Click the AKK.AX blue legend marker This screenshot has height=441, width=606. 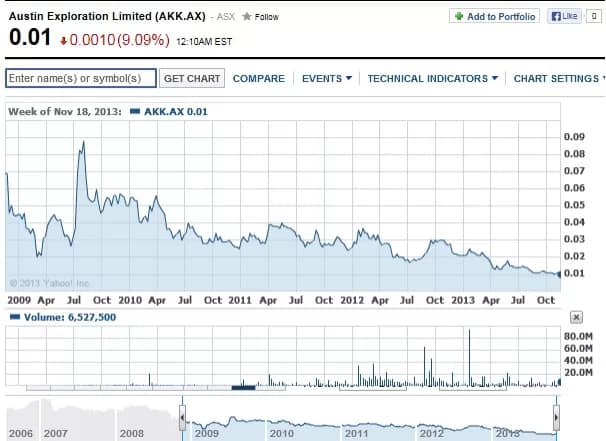pos(133,112)
